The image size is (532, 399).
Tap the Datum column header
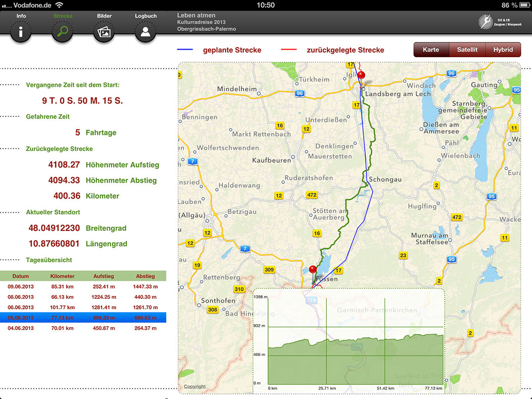pos(21,276)
